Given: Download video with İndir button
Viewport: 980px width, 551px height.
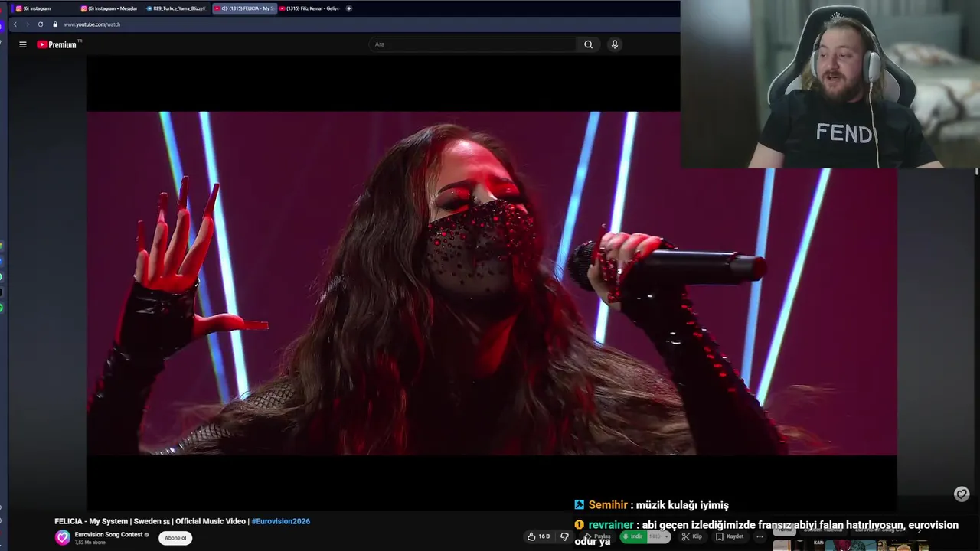Looking at the screenshot, I should (x=633, y=536).
